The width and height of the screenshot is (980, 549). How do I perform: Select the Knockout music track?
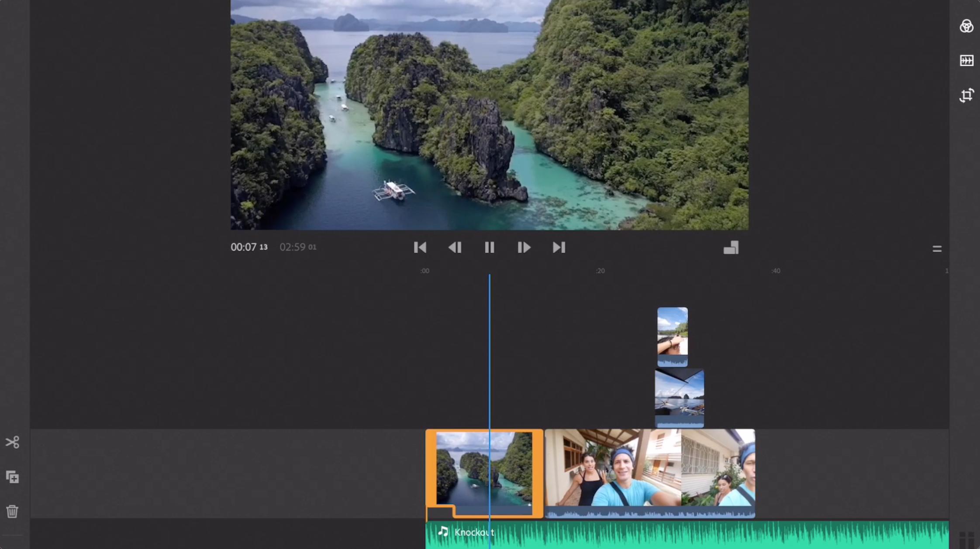coord(655,535)
